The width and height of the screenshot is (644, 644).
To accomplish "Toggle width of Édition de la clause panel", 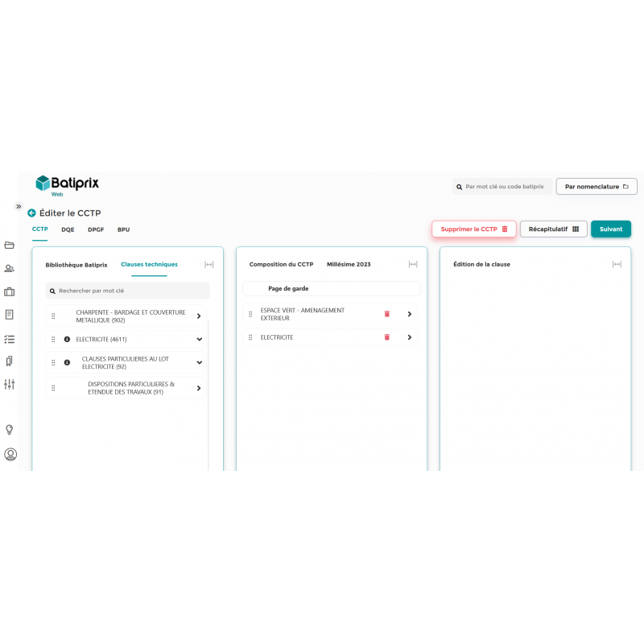I will (x=617, y=264).
